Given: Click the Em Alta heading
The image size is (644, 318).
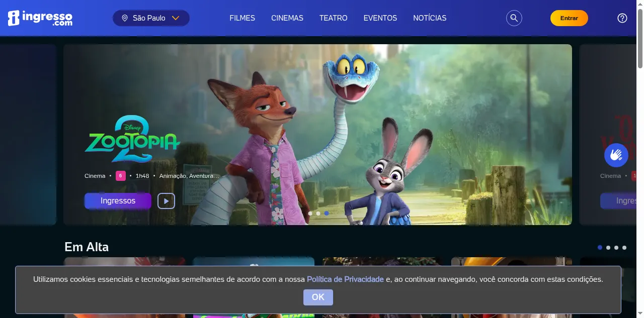Looking at the screenshot, I should [x=87, y=247].
